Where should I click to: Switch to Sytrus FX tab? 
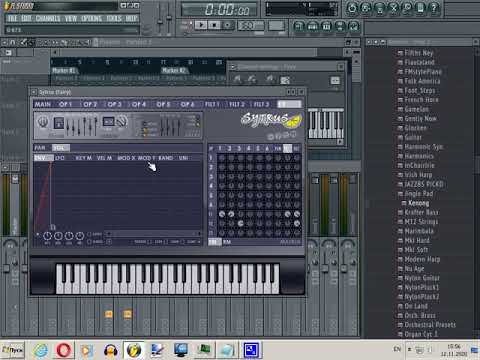(289, 104)
